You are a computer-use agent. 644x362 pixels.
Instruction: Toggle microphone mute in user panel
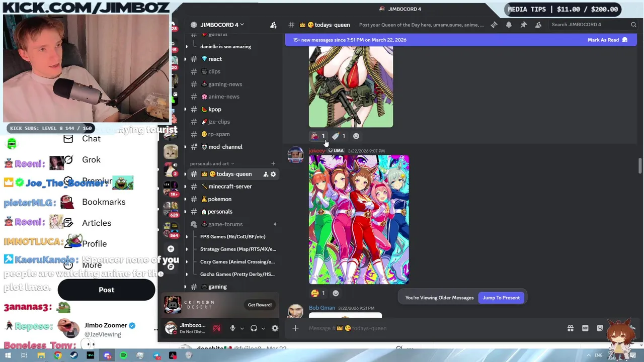[x=232, y=328]
